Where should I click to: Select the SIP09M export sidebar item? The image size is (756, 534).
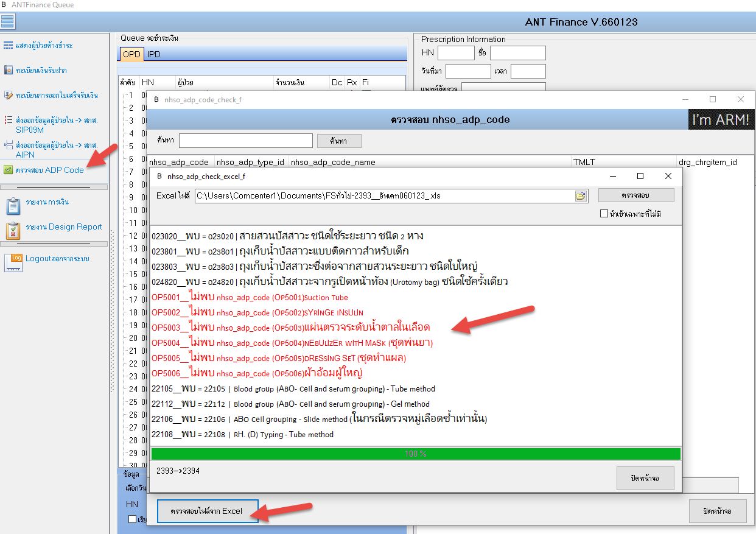click(51, 125)
